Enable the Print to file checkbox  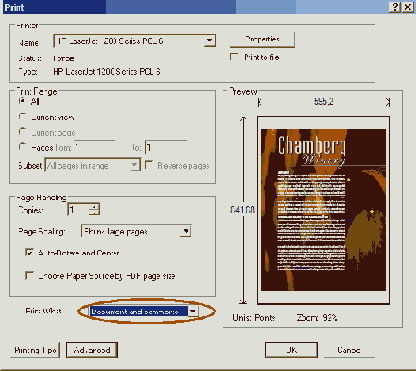pyautogui.click(x=234, y=57)
